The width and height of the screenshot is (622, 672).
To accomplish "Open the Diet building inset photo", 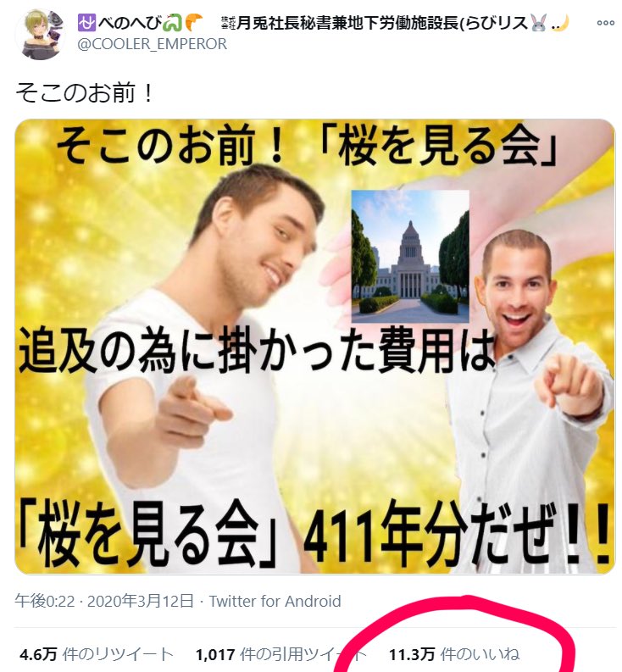I will tap(410, 256).
